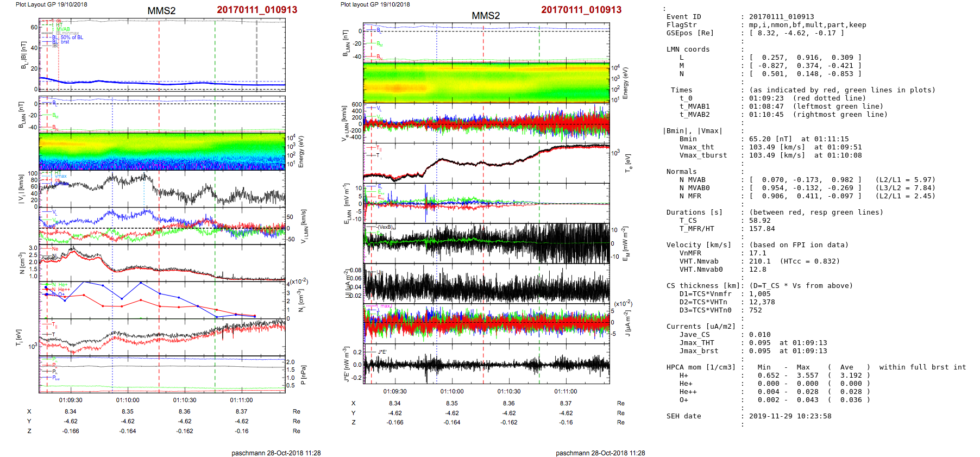Click the VnMFR velocity value 17.1
980x457 pixels.
coord(758,253)
